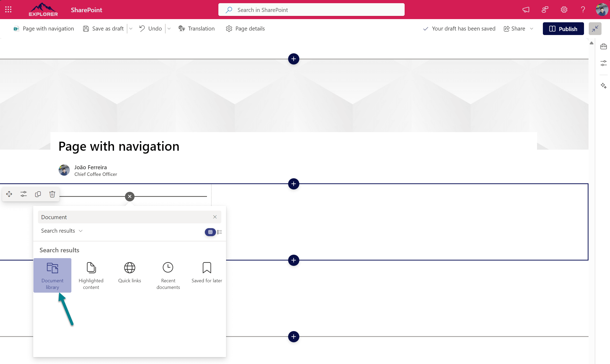Duplicate the web part using copy icon
The image size is (610, 364).
coord(38,194)
